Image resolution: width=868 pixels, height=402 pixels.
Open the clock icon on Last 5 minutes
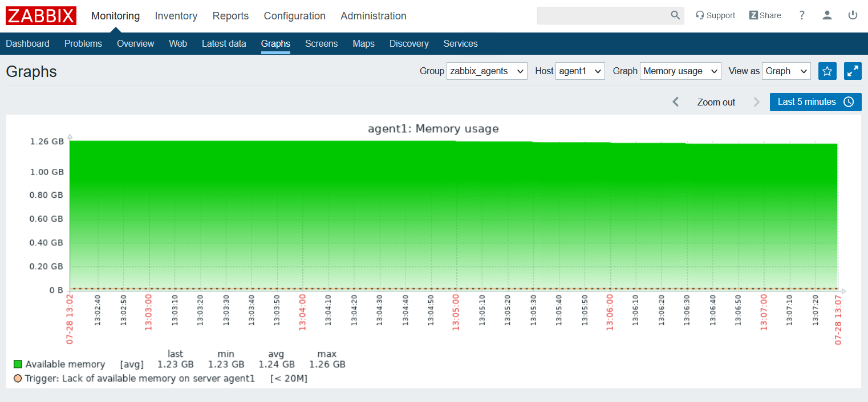(x=850, y=102)
